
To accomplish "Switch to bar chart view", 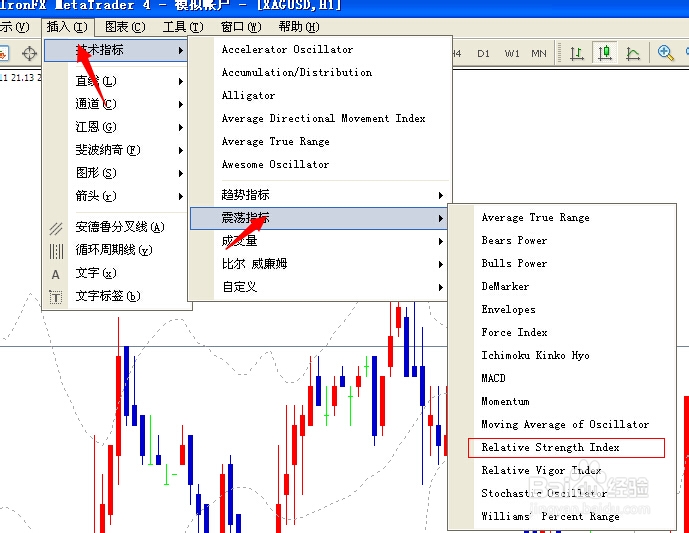I will [577, 53].
